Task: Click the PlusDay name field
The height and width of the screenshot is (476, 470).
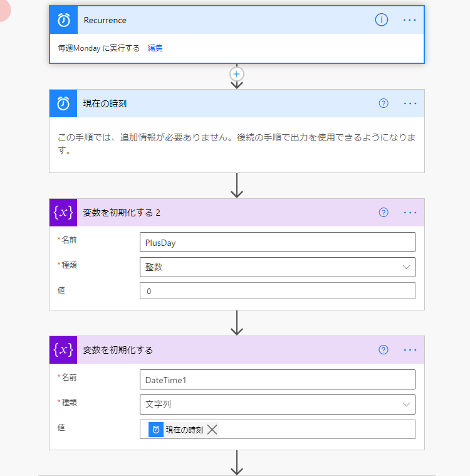Action: pyautogui.click(x=278, y=242)
